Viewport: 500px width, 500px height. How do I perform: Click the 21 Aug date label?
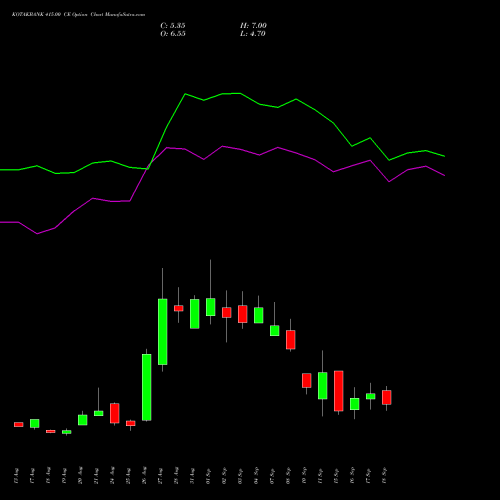(96, 475)
